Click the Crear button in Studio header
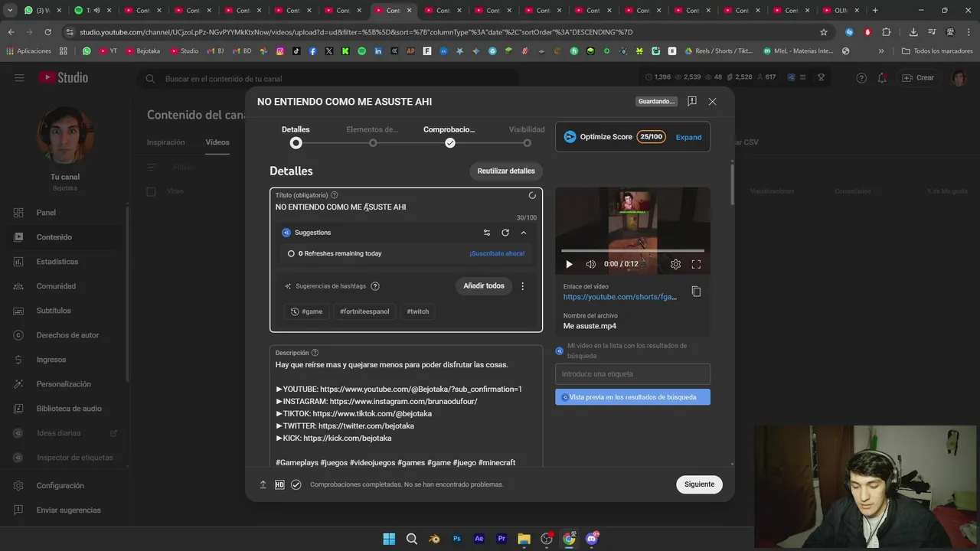This screenshot has height=551, width=980. pyautogui.click(x=918, y=78)
